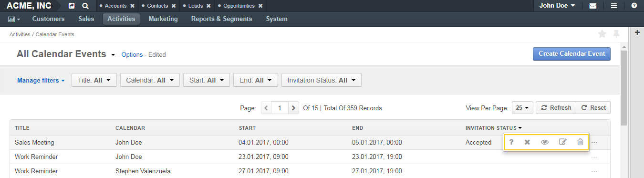Close the pinned Opportunities tab
Image resolution: width=644 pixels, height=178 pixels.
(260, 6)
